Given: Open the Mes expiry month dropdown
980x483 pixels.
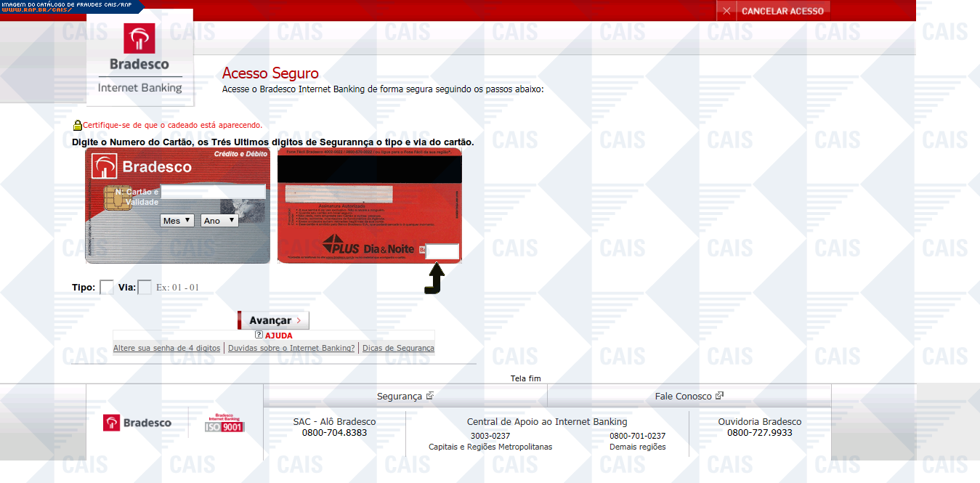Looking at the screenshot, I should tap(177, 220).
